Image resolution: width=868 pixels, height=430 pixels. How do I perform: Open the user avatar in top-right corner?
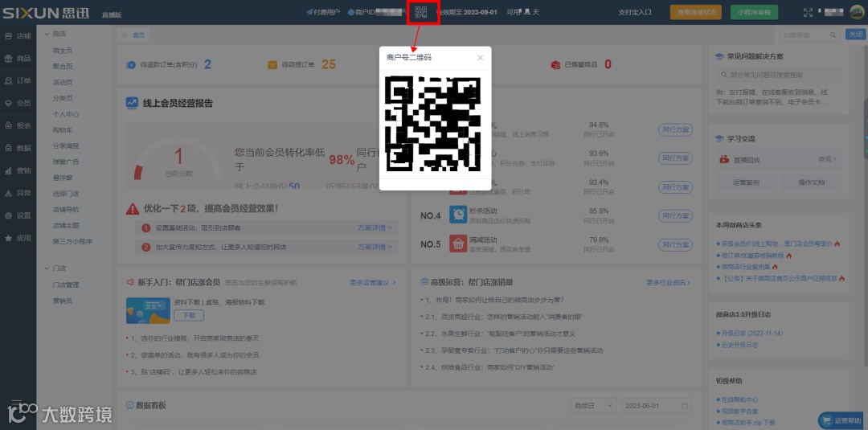click(857, 12)
